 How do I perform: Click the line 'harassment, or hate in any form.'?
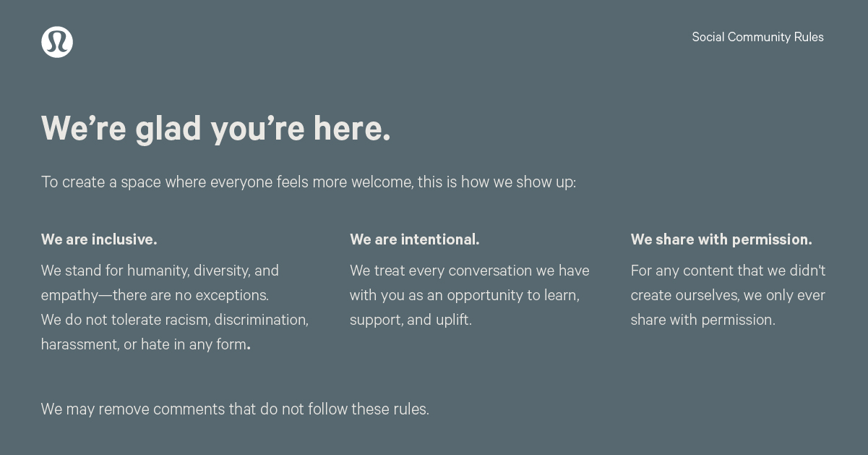point(145,344)
